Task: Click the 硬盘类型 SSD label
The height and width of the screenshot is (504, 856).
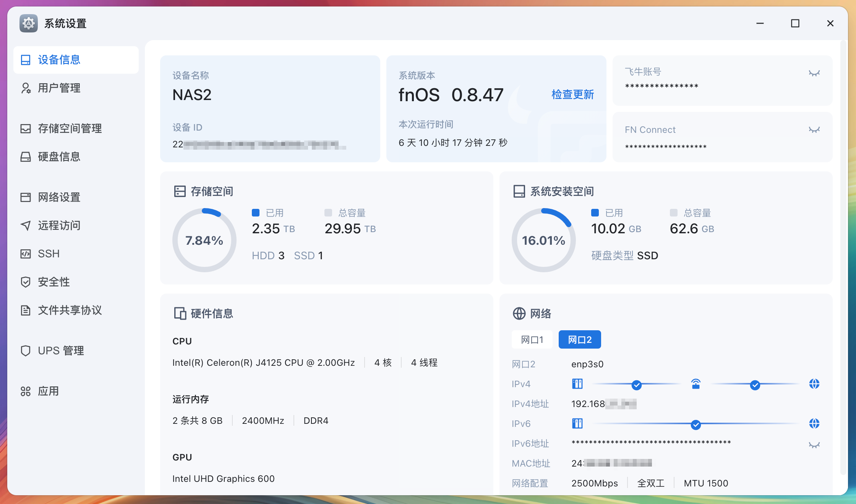Action: tap(624, 255)
